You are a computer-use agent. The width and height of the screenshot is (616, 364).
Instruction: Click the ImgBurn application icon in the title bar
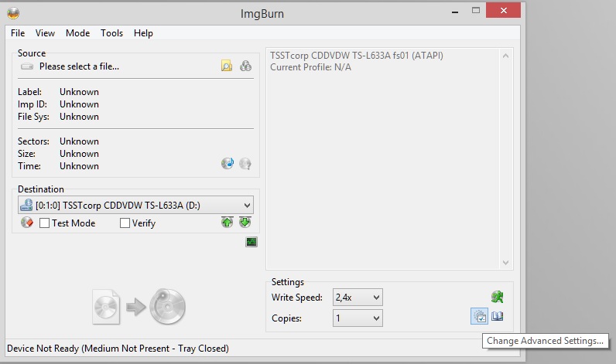[13, 13]
